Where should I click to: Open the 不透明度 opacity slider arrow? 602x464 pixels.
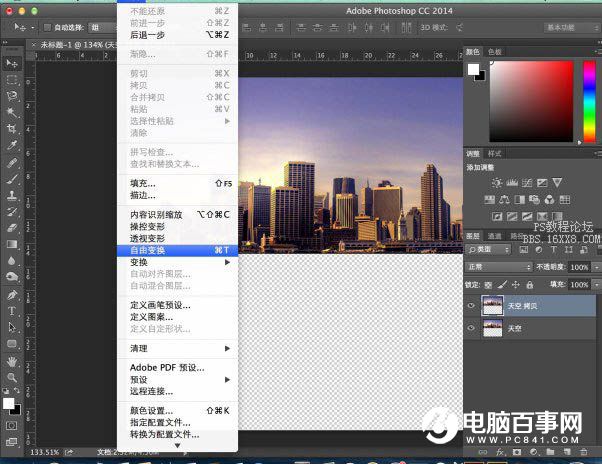pyautogui.click(x=596, y=267)
